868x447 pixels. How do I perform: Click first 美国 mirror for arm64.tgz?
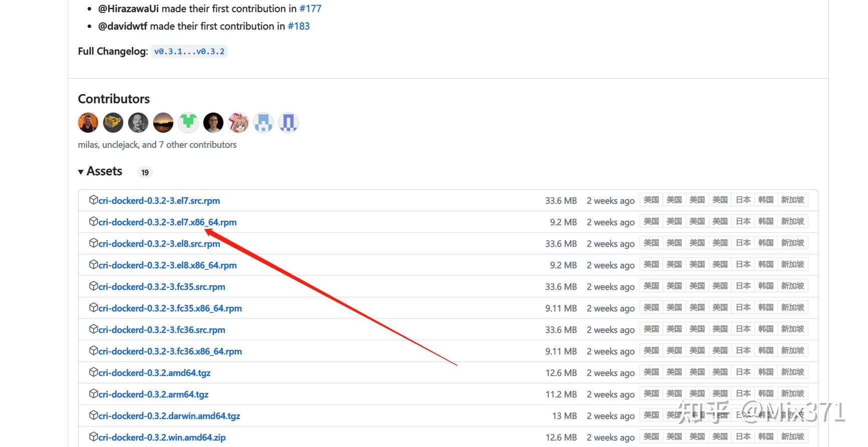[651, 393]
